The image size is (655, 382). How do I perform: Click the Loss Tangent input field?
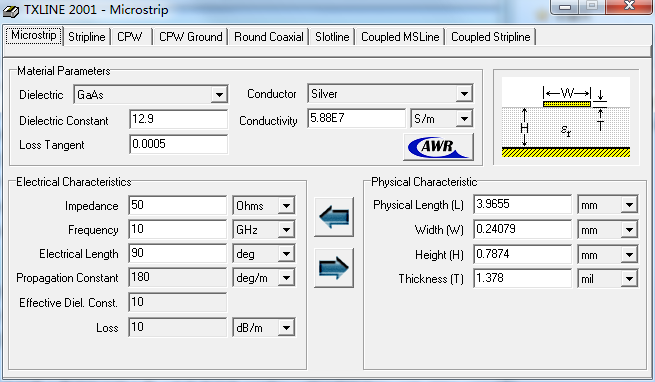click(x=178, y=144)
